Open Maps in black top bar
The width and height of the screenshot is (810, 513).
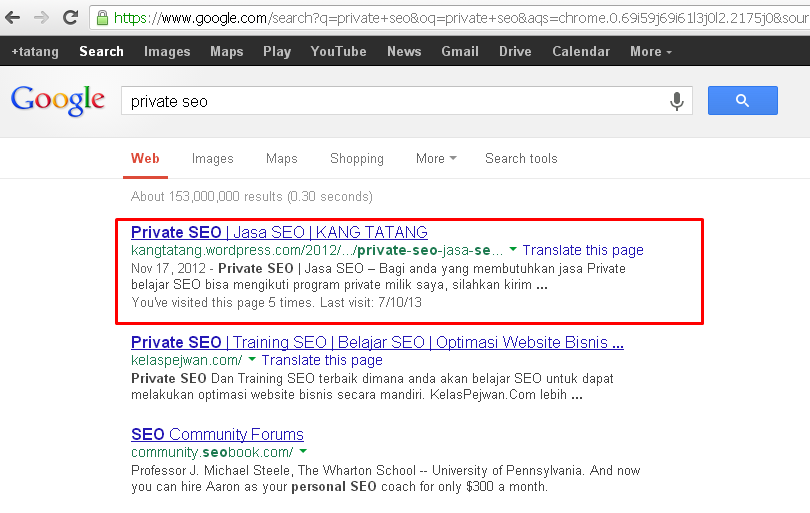[227, 52]
